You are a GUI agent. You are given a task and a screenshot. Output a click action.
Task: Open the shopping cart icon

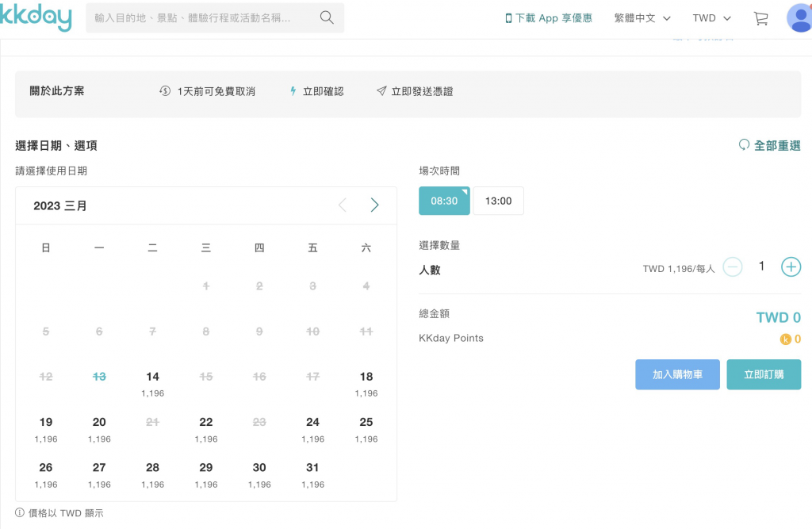point(760,18)
